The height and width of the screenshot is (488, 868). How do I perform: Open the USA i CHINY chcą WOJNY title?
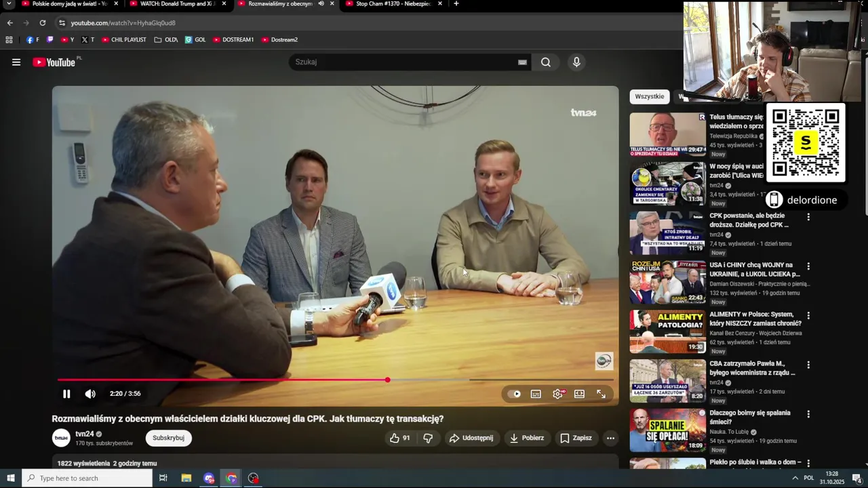pyautogui.click(x=754, y=270)
